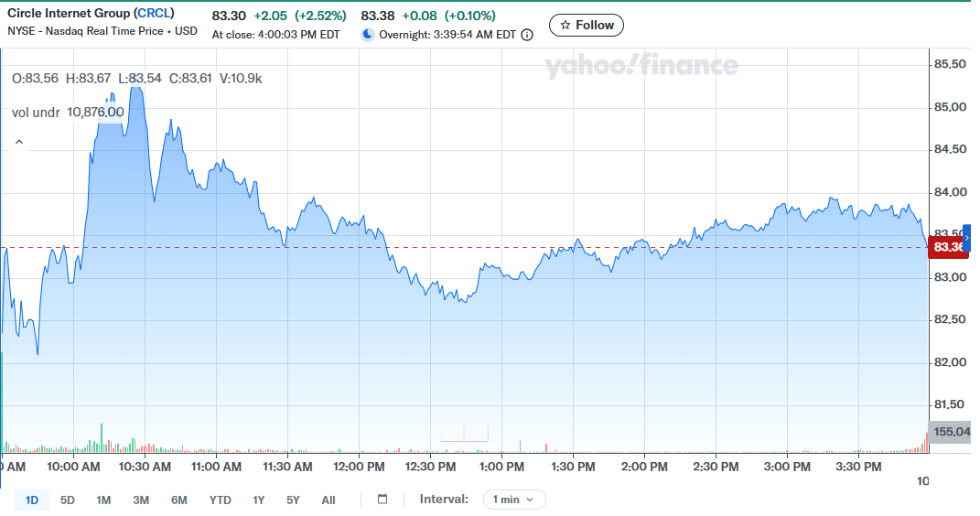Click the 10:30 AM time axis label
The image size is (980, 516).
point(145,467)
